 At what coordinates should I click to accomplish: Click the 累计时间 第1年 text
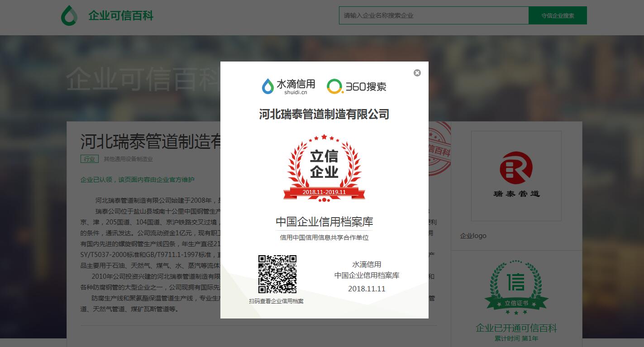pyautogui.click(x=516, y=338)
